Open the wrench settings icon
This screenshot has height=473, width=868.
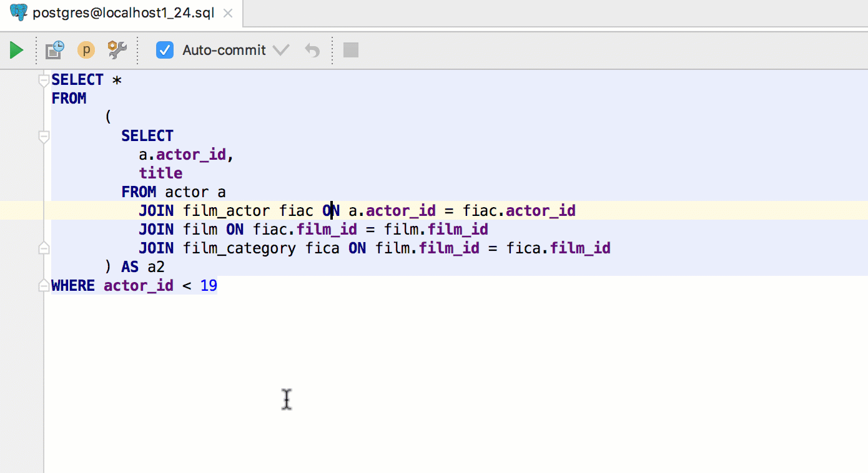[x=117, y=50]
